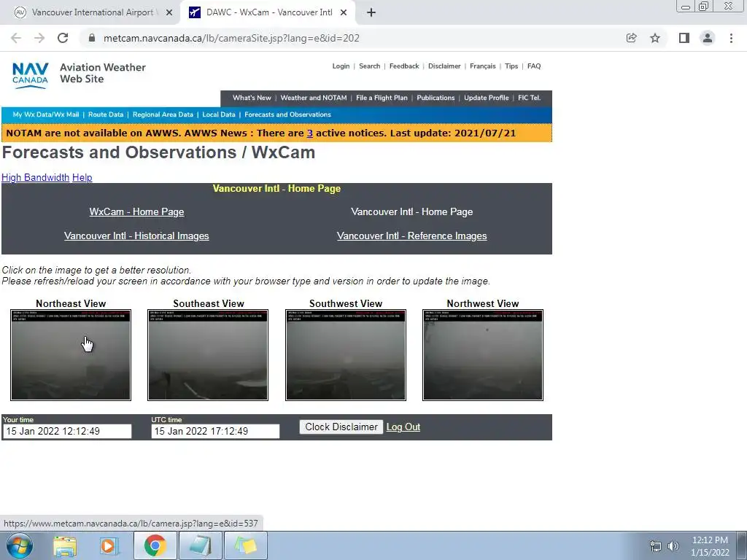Click the taskbar clock showing 12:12 PM
The image size is (747, 560).
[x=710, y=546]
